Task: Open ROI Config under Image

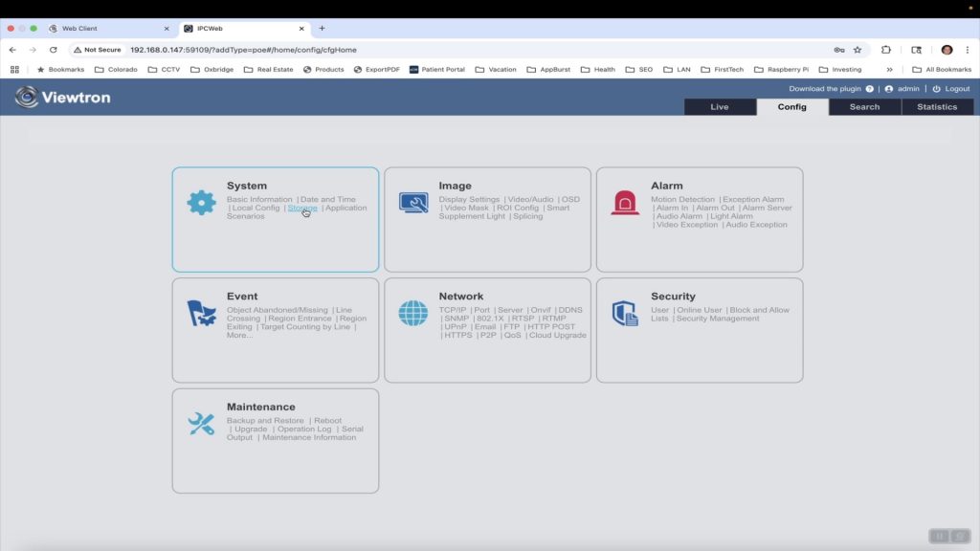Action: pos(518,208)
